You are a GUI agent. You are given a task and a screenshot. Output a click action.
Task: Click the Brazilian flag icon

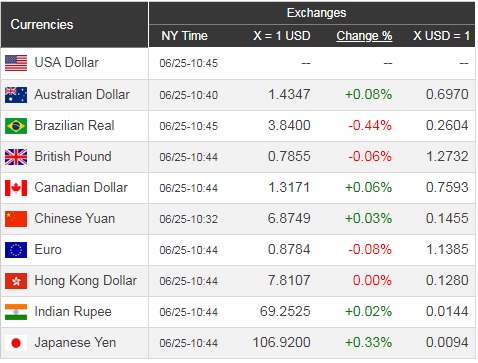pos(16,126)
